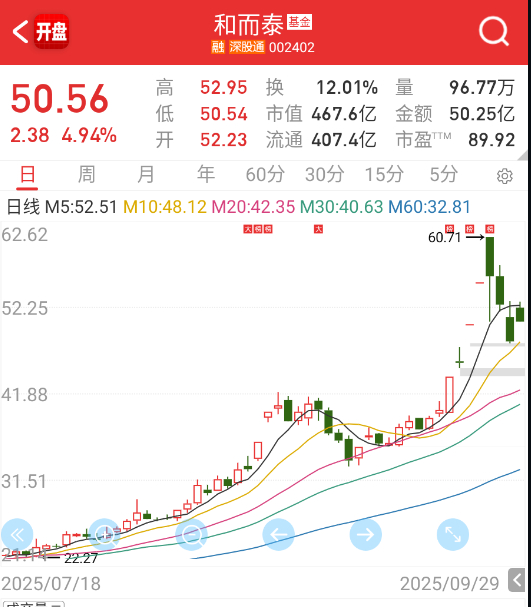Tap the circulating value 407.4亿
This screenshot has height=607, width=531.
tap(344, 140)
